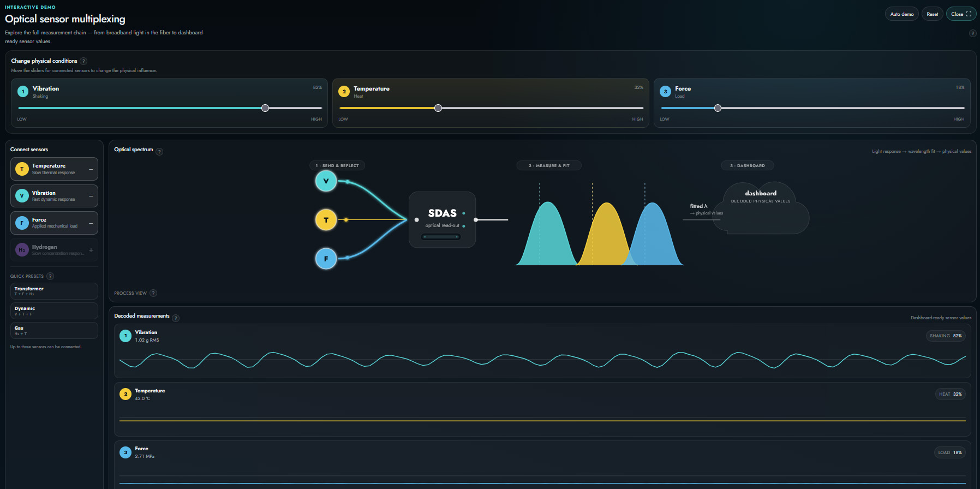Click the Temperature heat slider handle

click(x=438, y=108)
